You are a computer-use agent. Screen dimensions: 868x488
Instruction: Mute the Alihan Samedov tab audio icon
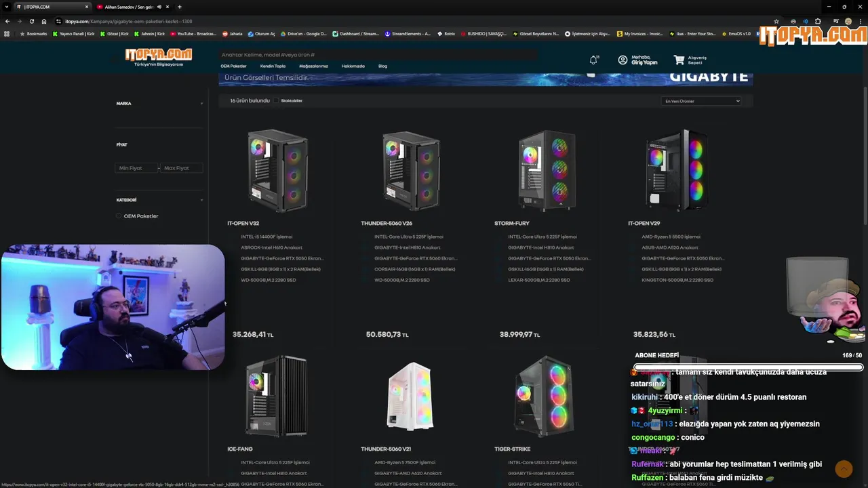click(159, 7)
